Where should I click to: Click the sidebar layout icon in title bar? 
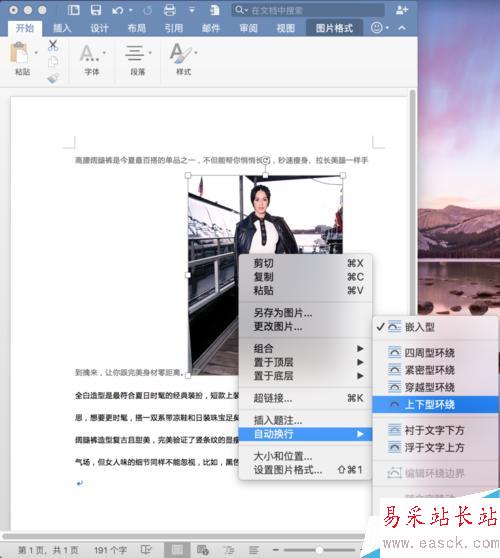pyautogui.click(x=74, y=10)
